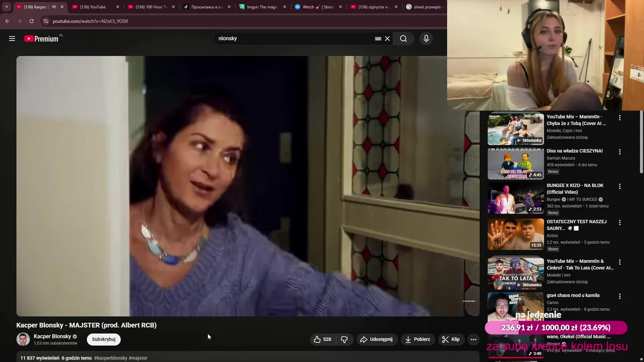Image resolution: width=644 pixels, height=362 pixels.
Task: Go to YouTube Premium home logo
Action: pyautogui.click(x=41, y=39)
